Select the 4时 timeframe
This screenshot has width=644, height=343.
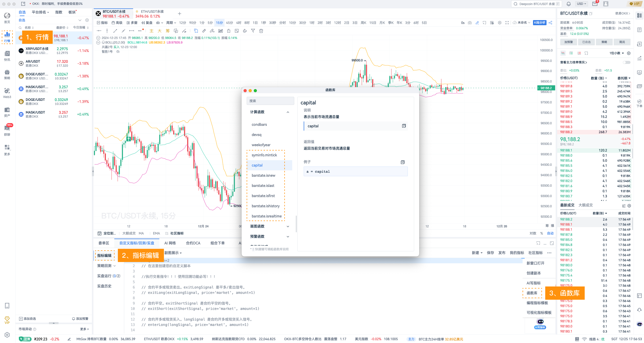pos(239,23)
